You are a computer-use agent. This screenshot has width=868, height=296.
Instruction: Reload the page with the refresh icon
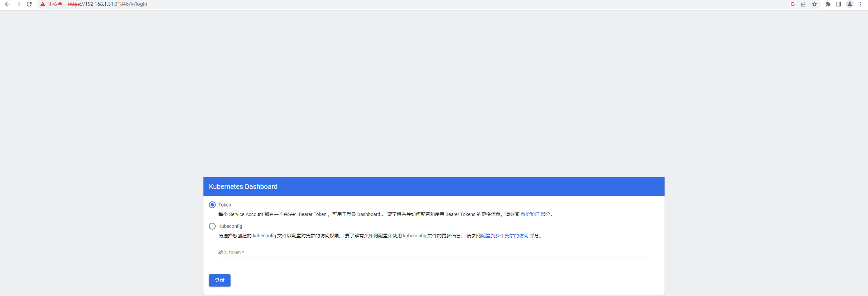pyautogui.click(x=29, y=4)
